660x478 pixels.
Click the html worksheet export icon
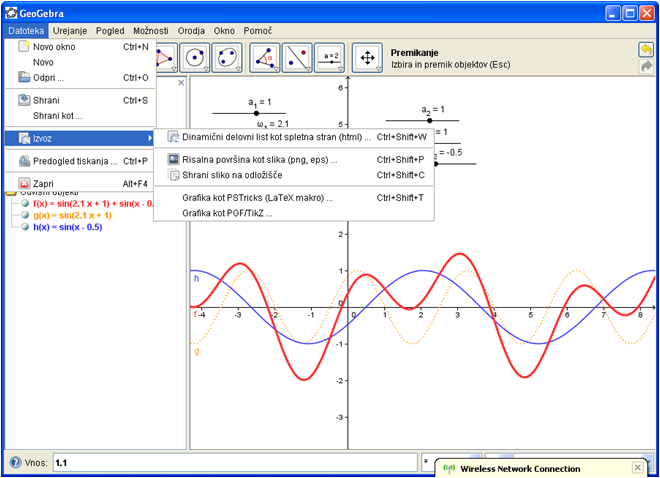click(173, 137)
